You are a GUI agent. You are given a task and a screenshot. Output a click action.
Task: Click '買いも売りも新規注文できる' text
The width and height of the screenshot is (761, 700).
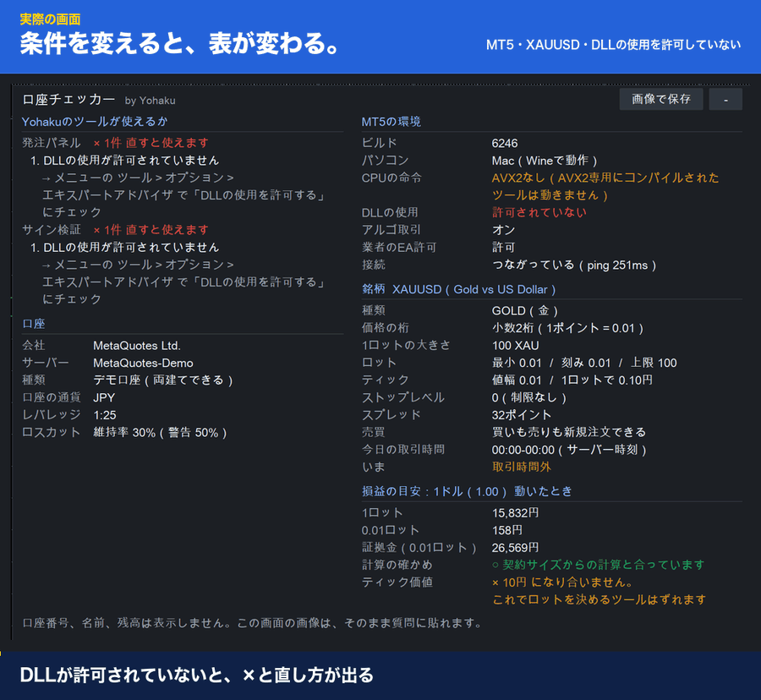(569, 432)
